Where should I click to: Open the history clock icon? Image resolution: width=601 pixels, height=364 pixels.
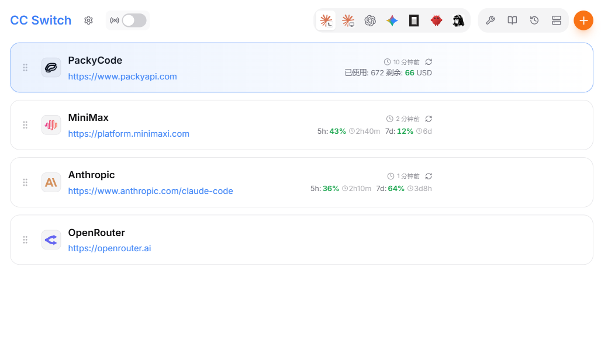[534, 20]
